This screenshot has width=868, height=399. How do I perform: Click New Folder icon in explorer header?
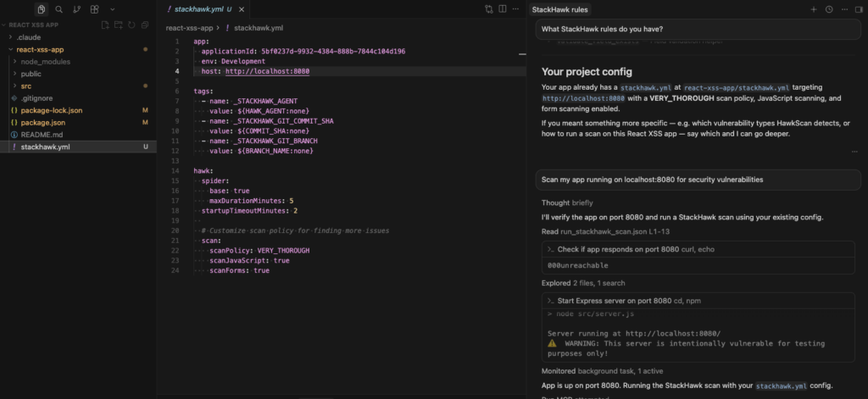[119, 25]
